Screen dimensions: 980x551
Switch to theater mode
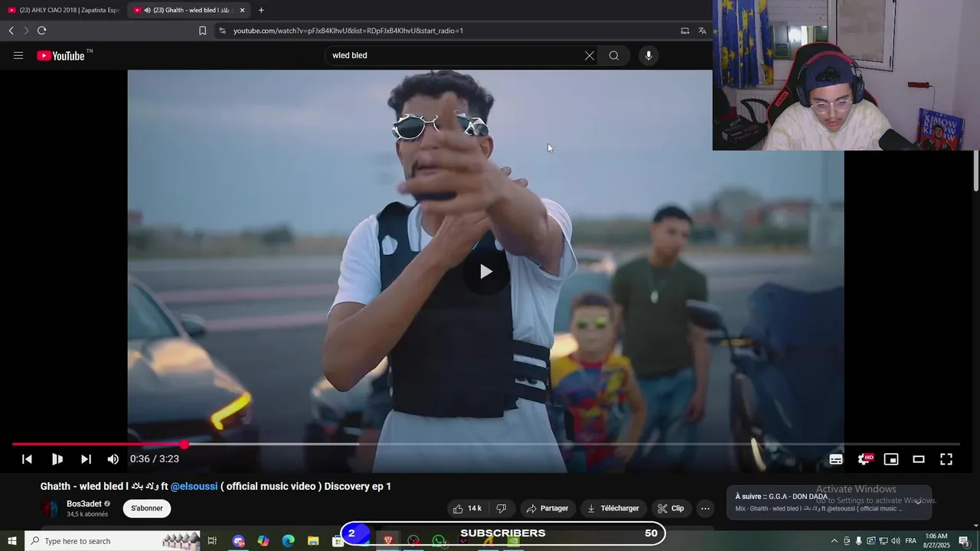pos(919,459)
